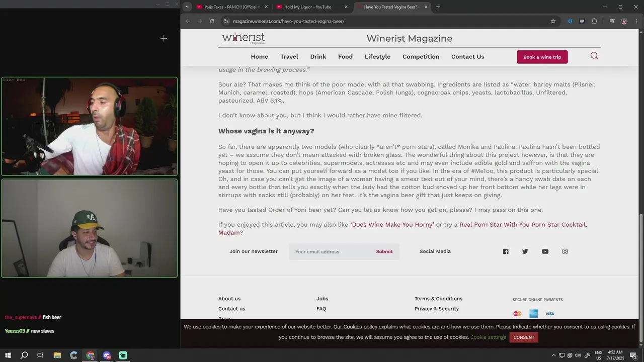Open the Lifestyle menu item
The width and height of the screenshot is (644, 362).
[377, 57]
